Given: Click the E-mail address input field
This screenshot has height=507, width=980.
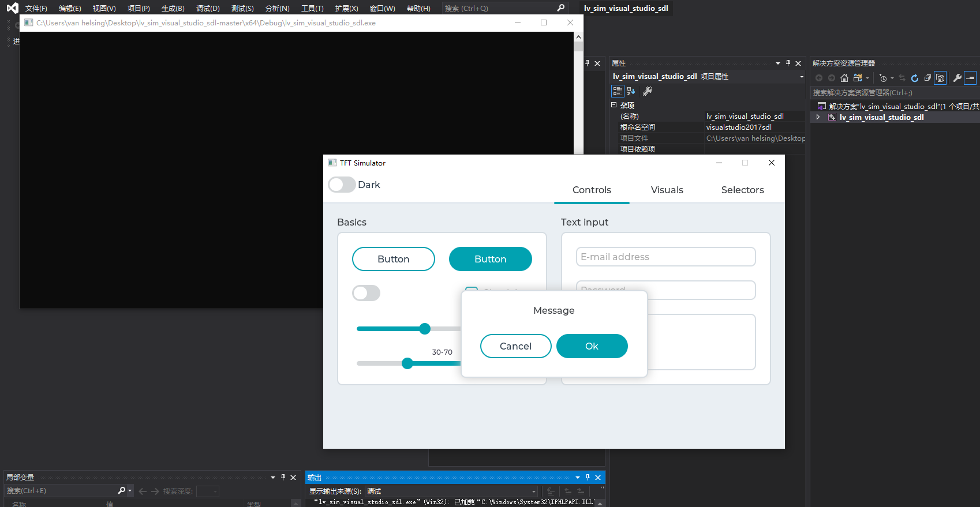Looking at the screenshot, I should (x=665, y=257).
